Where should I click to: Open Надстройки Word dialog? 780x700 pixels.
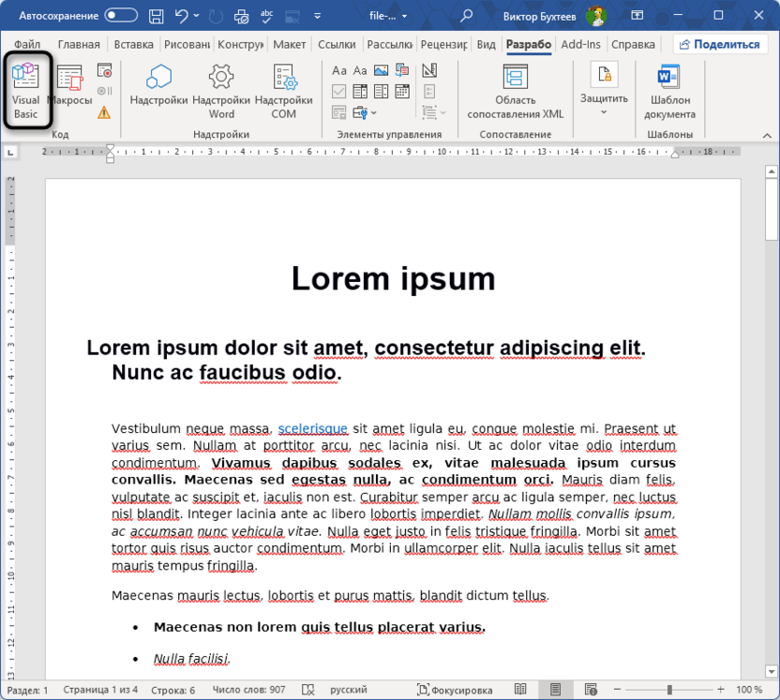(221, 92)
